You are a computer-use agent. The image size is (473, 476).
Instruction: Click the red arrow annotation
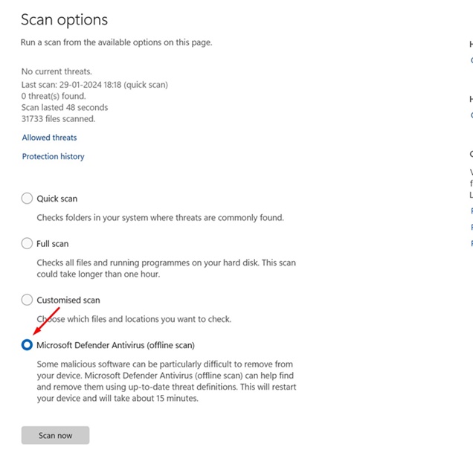point(46,321)
